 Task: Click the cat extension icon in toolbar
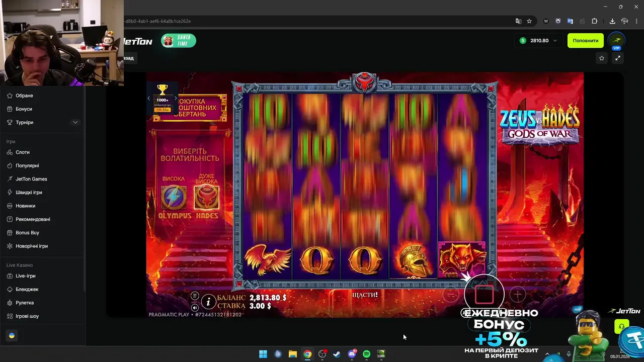pyautogui.click(x=546, y=21)
